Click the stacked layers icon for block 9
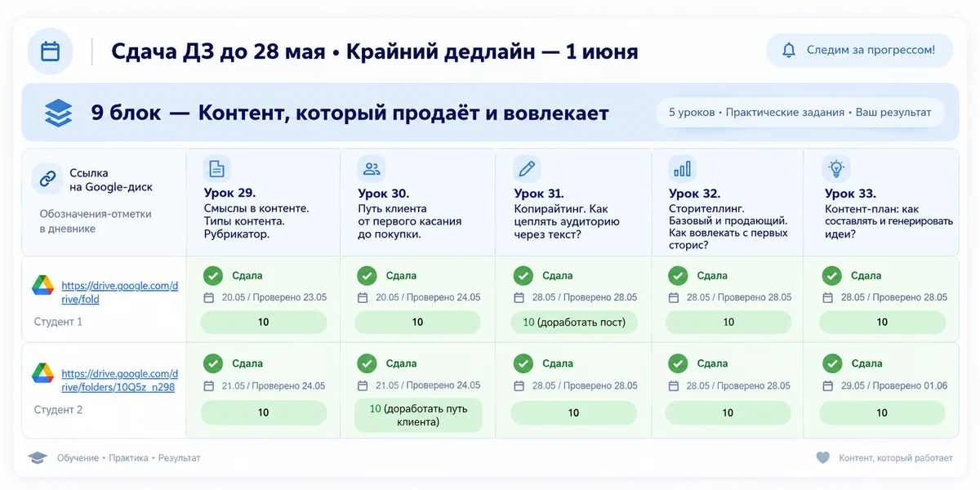The height and width of the screenshot is (490, 980). (59, 113)
